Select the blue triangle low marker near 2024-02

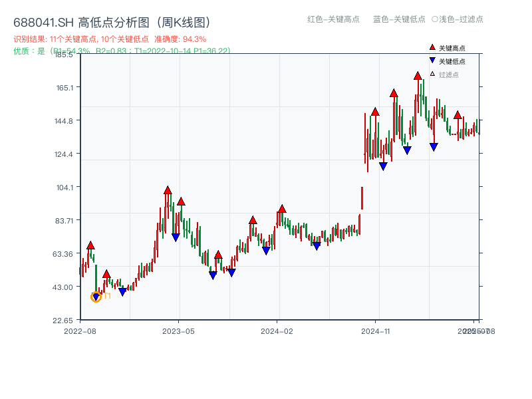click(266, 251)
